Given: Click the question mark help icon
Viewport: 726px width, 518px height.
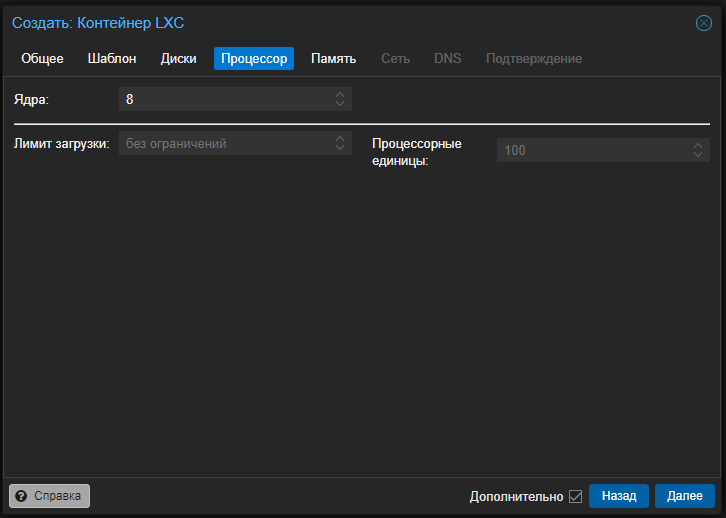Looking at the screenshot, I should point(21,496).
